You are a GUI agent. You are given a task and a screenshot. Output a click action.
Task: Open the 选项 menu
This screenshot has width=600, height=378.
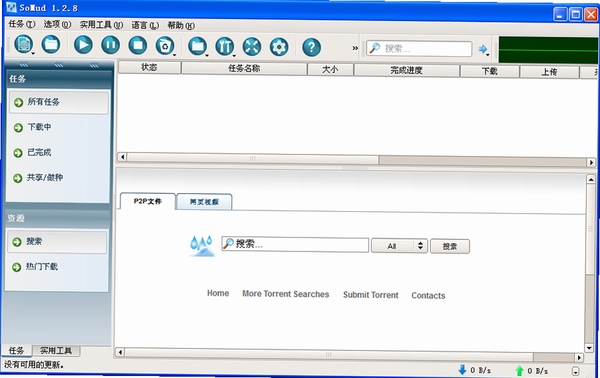point(57,24)
